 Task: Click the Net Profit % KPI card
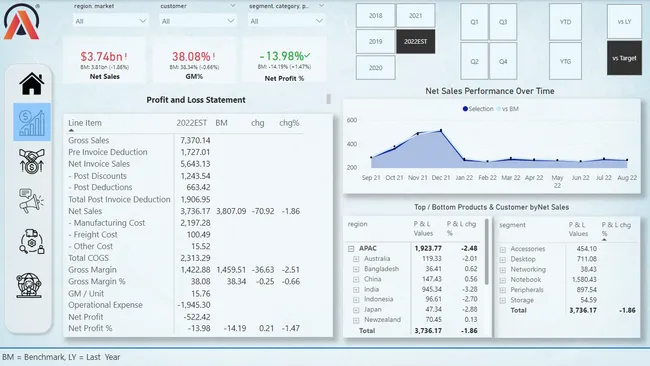284,61
